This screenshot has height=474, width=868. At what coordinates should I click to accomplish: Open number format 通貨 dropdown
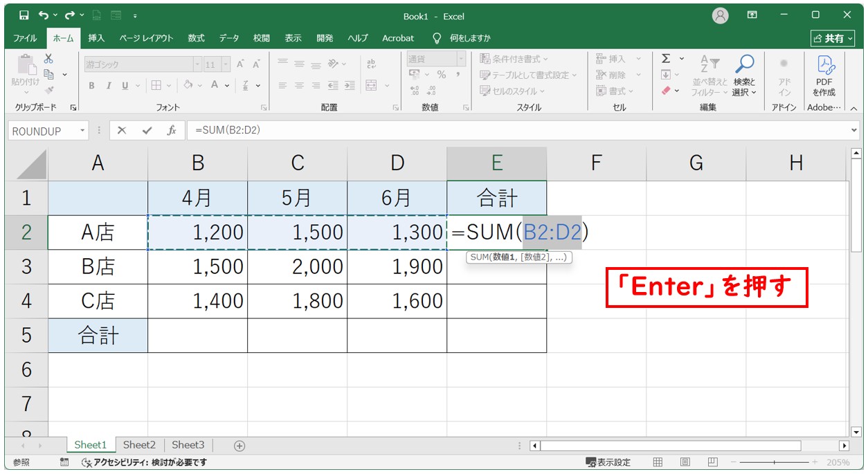(461, 59)
